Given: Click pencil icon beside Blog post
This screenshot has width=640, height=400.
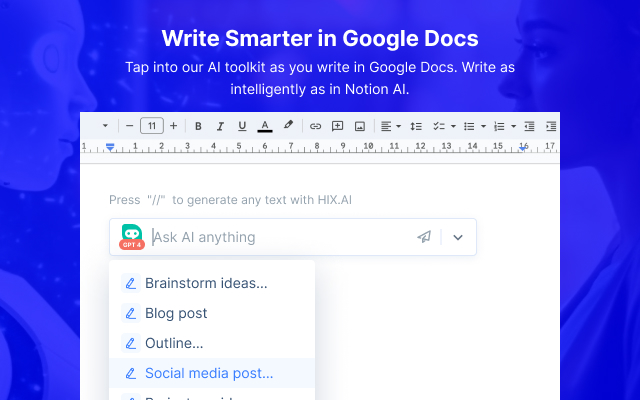Looking at the screenshot, I should click(131, 313).
